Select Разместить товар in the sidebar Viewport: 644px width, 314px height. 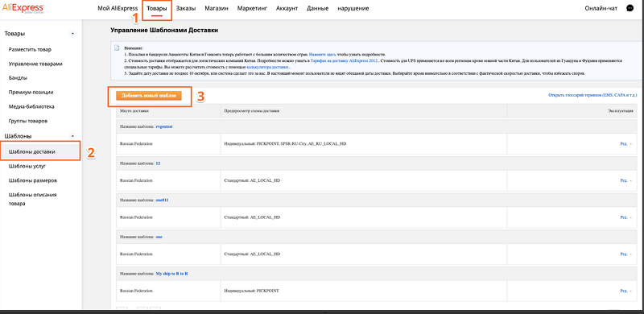pyautogui.click(x=30, y=49)
